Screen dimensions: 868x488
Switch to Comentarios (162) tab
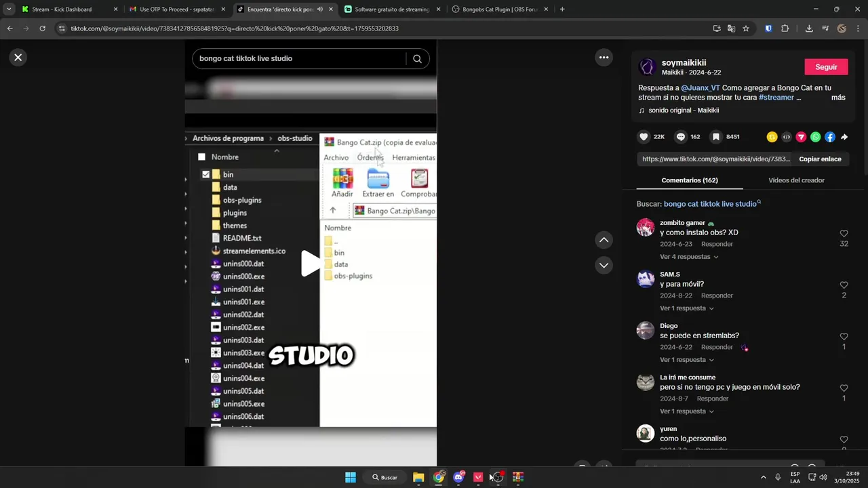tap(690, 180)
